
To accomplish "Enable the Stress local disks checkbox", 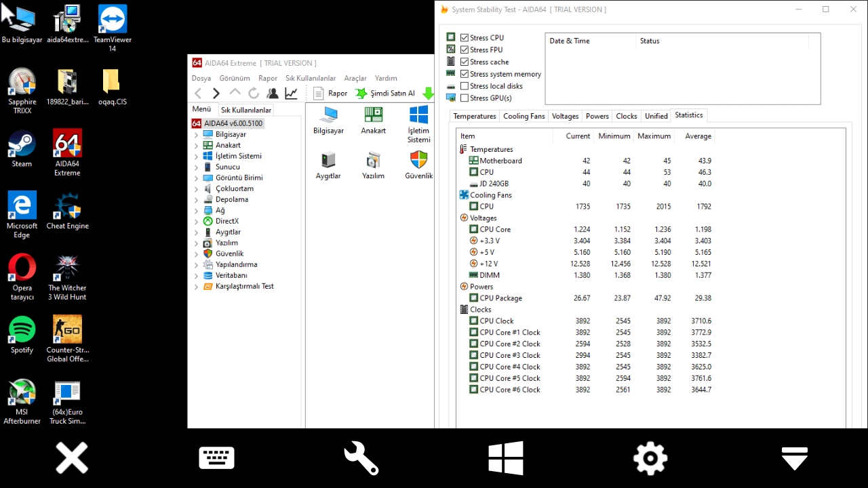I will point(465,86).
